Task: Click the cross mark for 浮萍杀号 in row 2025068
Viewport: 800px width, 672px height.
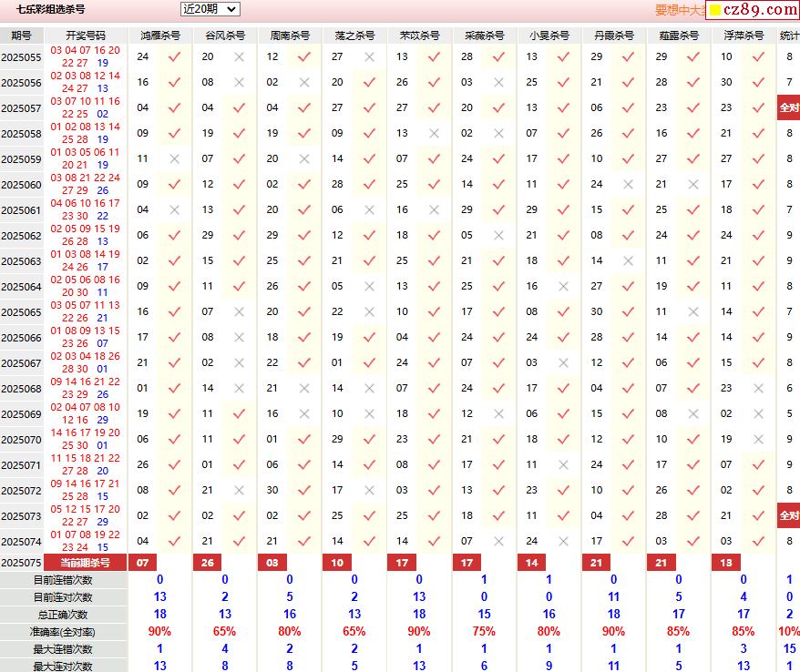Action: (759, 388)
